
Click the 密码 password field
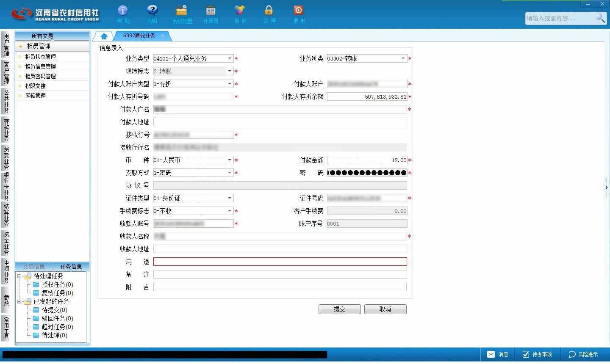[x=367, y=173]
